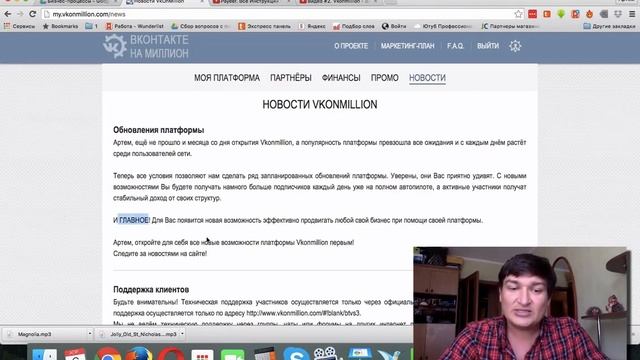
Task: Open Jolly_Old_St_Nicholas download options arrow
Action: (182, 334)
